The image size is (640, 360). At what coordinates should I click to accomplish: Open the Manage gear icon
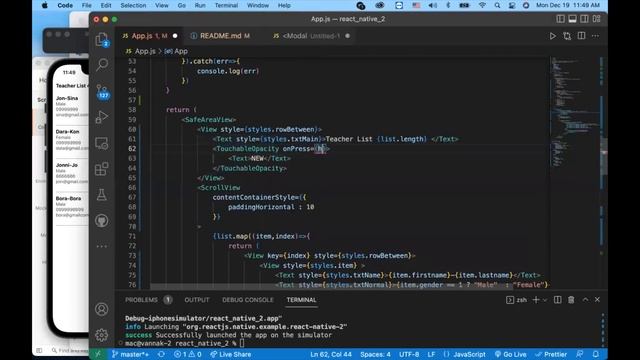[x=102, y=335]
